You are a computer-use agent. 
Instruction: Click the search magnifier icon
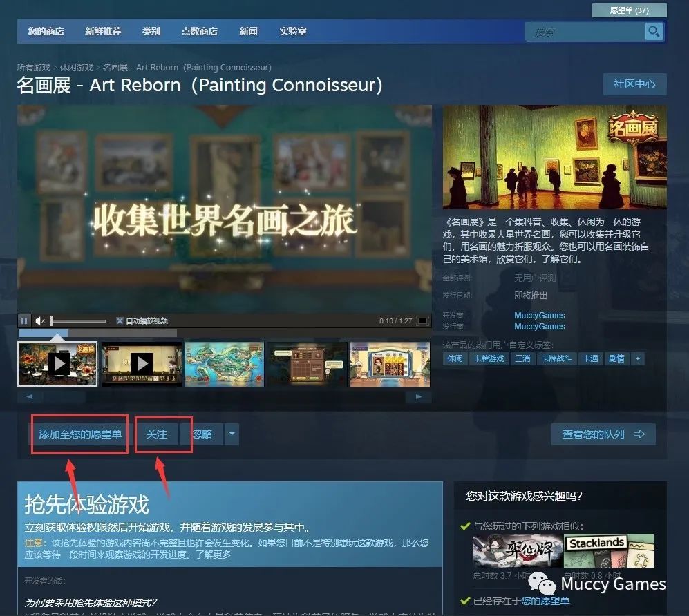[654, 32]
